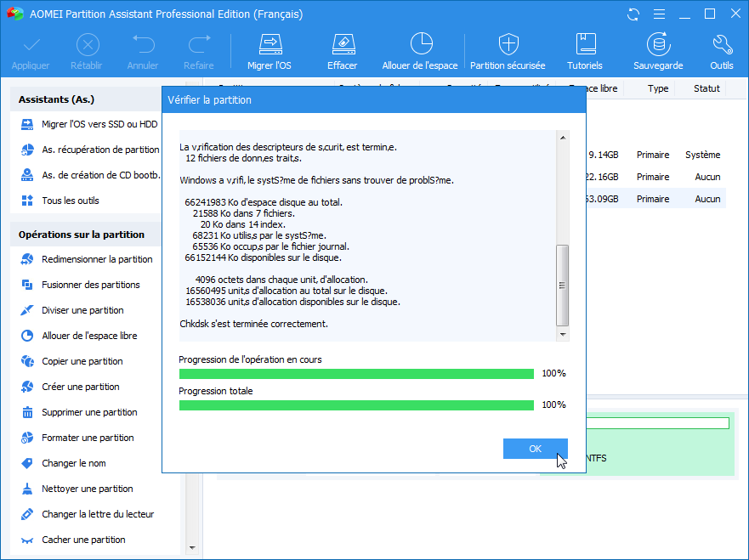749x560 pixels.
Task: Launch Migrer l'OS vers SSD ou HDD
Action: click(89, 124)
